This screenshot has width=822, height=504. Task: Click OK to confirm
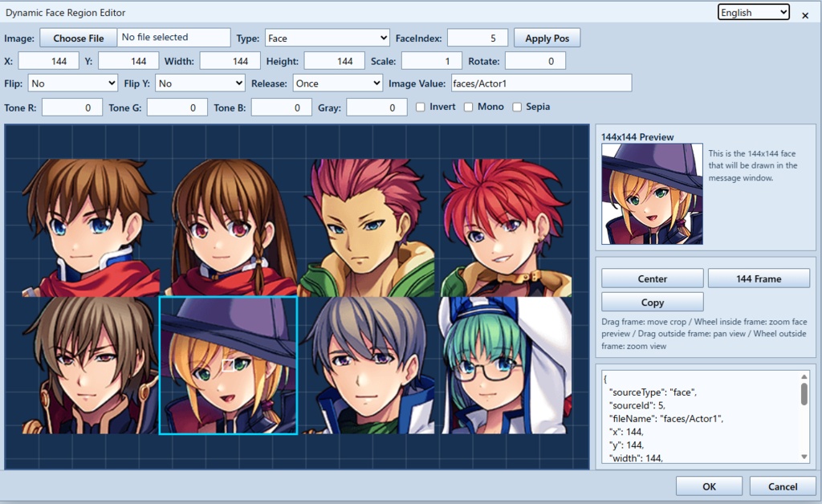(709, 486)
